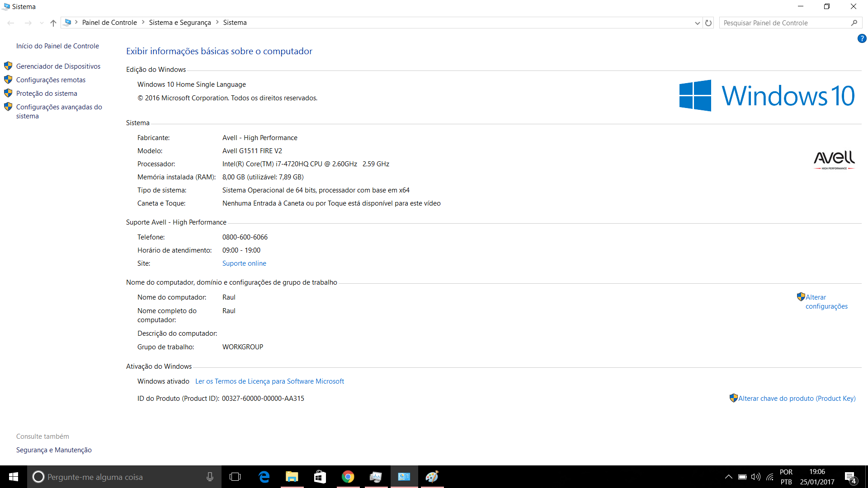Click the volume speaker tray icon

[x=756, y=477]
